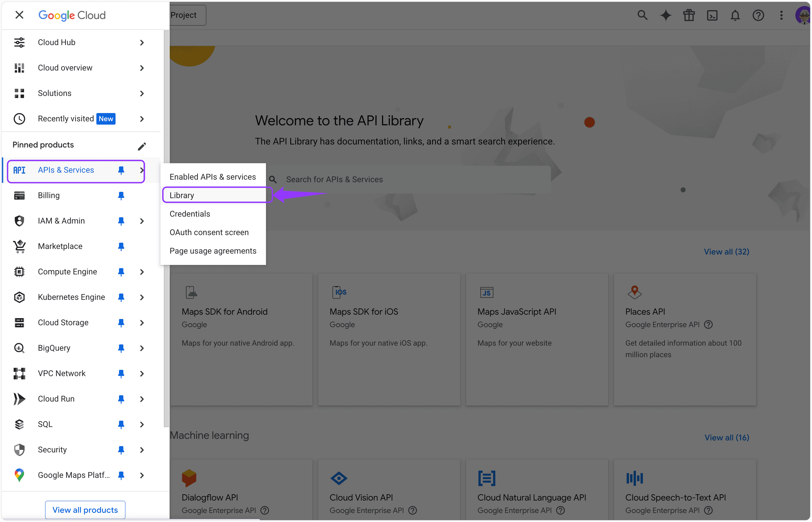Image resolution: width=812 pixels, height=522 pixels.
Task: Click the edit pencil next to Pinned products
Action: pyautogui.click(x=142, y=146)
